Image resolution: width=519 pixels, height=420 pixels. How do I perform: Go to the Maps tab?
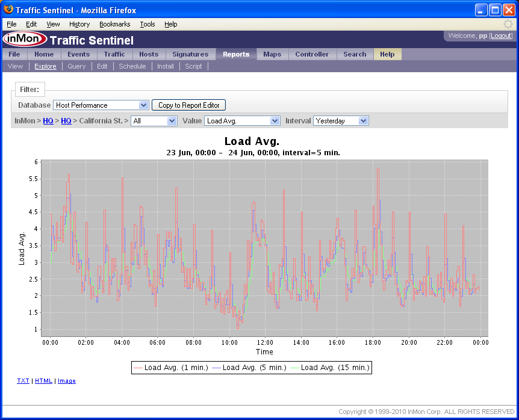coord(272,54)
